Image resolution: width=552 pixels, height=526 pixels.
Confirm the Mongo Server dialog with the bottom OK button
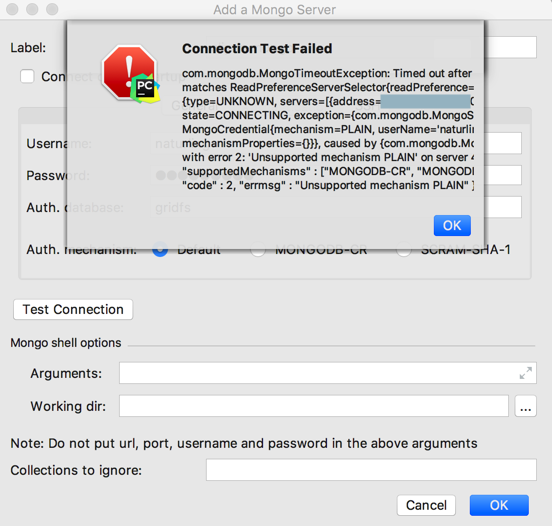[x=499, y=505]
